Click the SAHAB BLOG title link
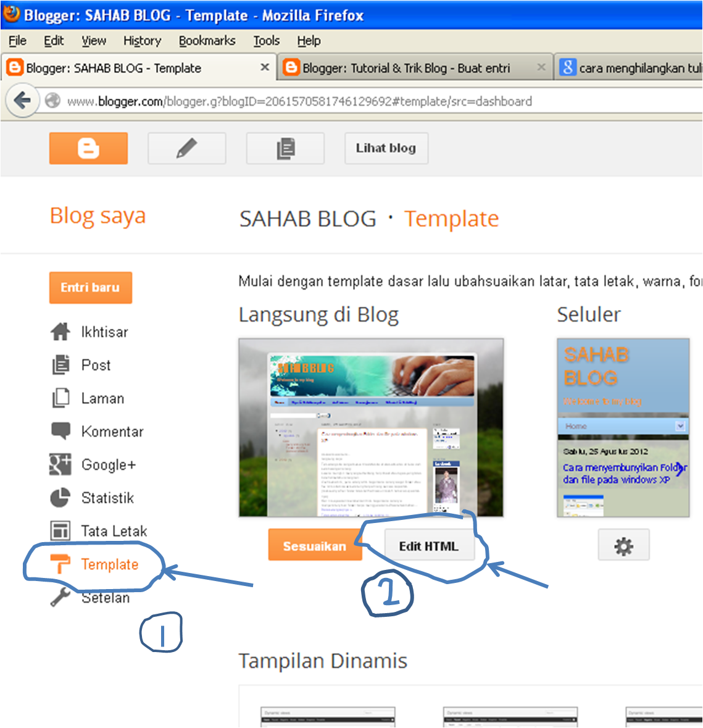Viewport: 703px width, 728px height. tap(307, 219)
